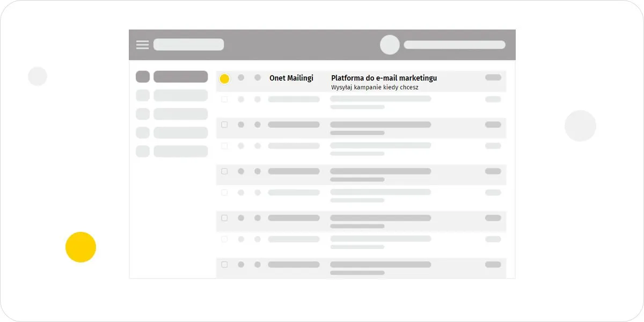This screenshot has width=644, height=322.
Task: Click first gray dot in third email row
Action: (x=241, y=125)
